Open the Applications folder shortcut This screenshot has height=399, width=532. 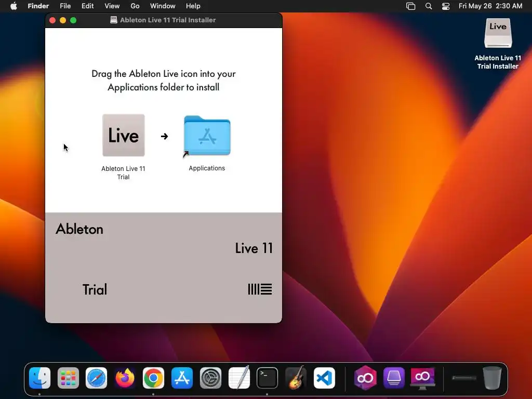207,136
